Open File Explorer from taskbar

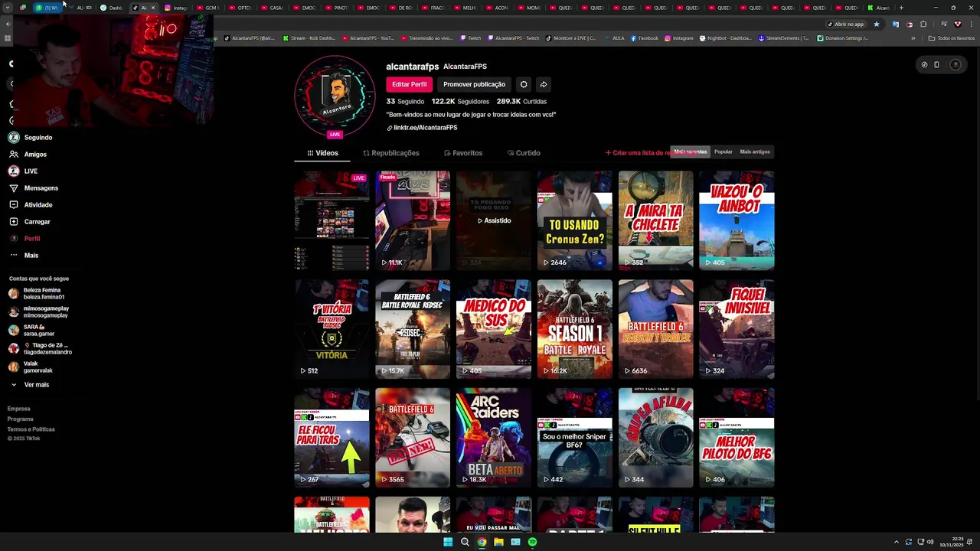point(498,542)
